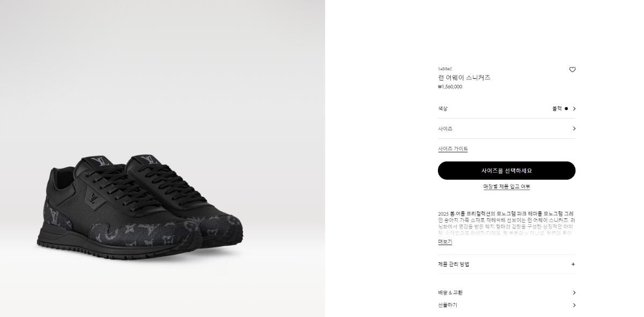Expand 제품 관리 방법 with plus icon
644x317 pixels.
pos(573,264)
